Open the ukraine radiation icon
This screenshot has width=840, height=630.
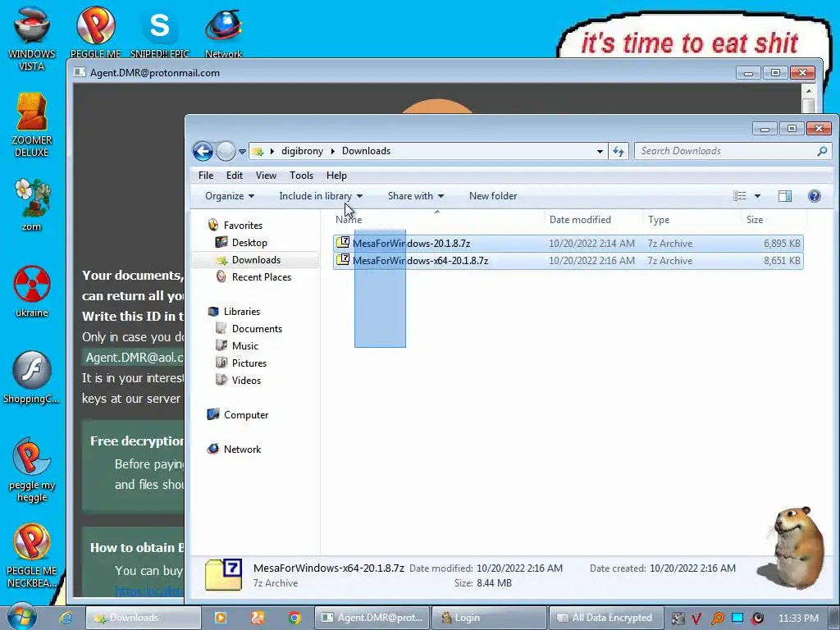click(32, 291)
